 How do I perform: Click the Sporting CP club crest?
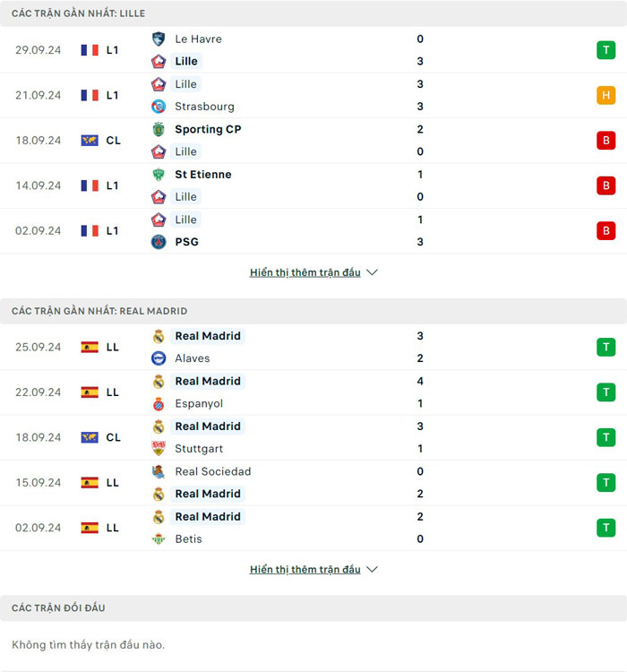(x=159, y=129)
